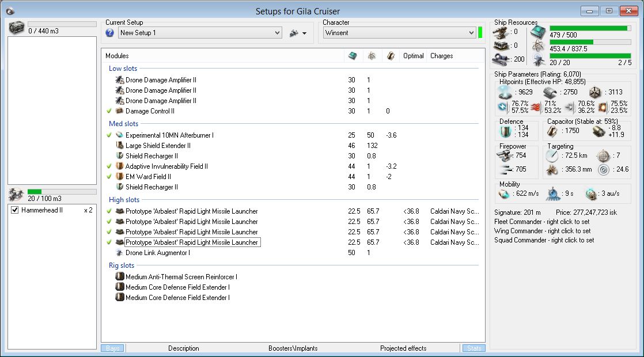Click the cargo bay icon at top left

click(x=17, y=27)
